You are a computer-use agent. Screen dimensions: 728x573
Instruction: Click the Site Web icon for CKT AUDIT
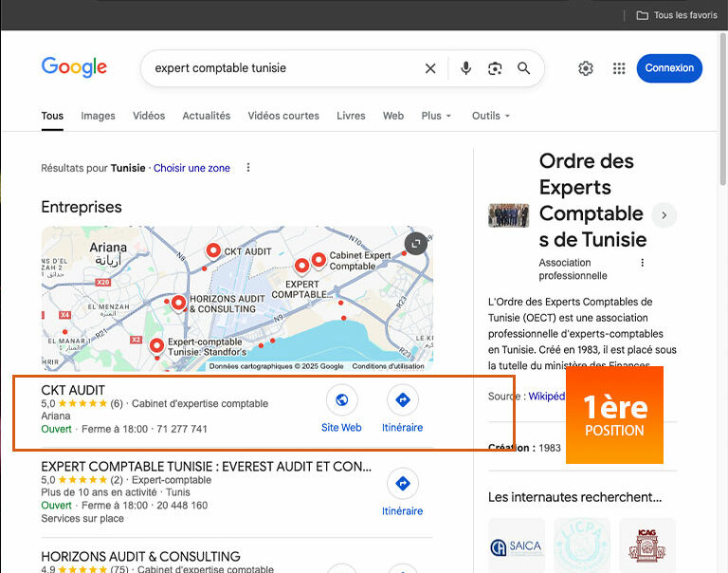pos(341,400)
